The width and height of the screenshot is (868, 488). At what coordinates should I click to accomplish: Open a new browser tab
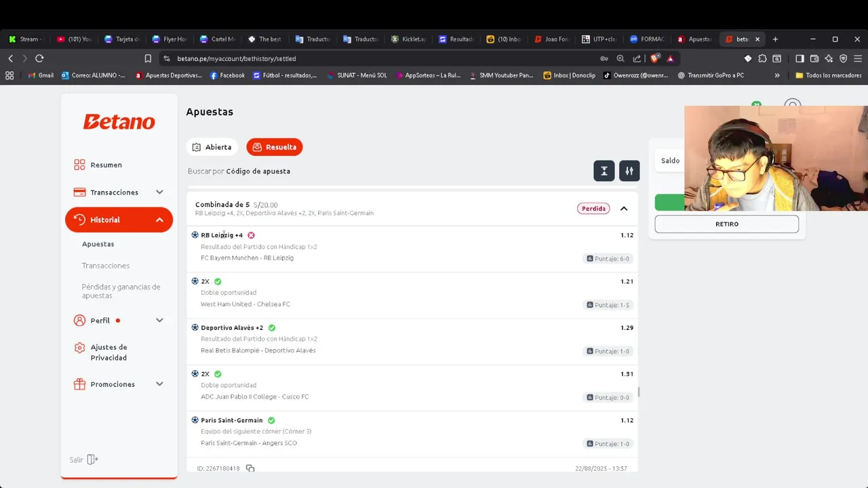(775, 39)
